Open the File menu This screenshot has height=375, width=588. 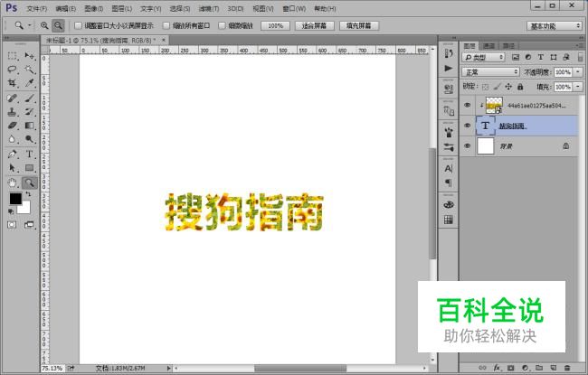[x=37, y=9]
